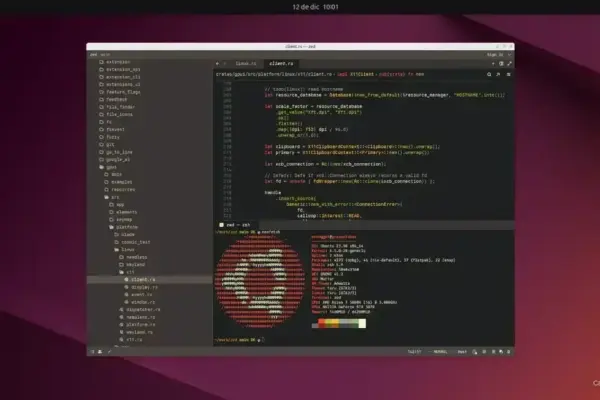Viewport: 600px width, 400px height.
Task: Click the rightmost status bar icon
Action: coord(509,352)
